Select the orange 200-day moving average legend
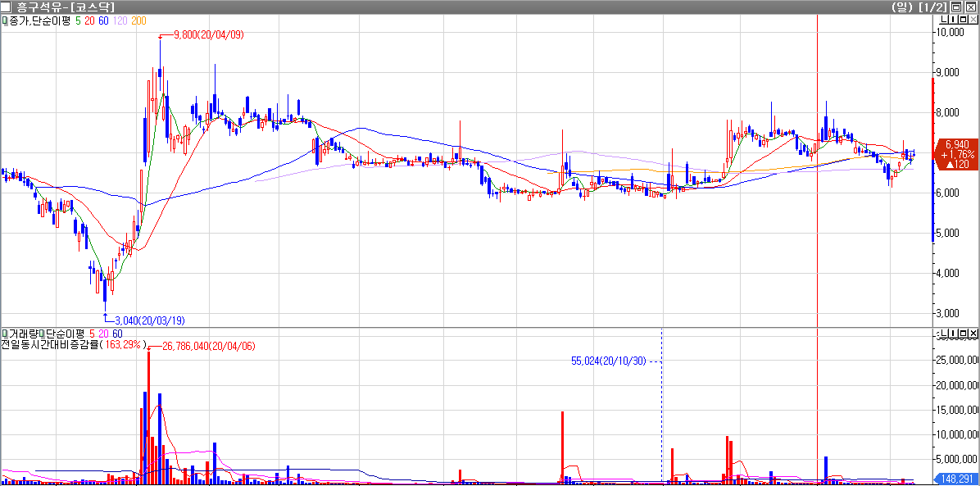Viewport: 980px width, 486px height. (138, 20)
